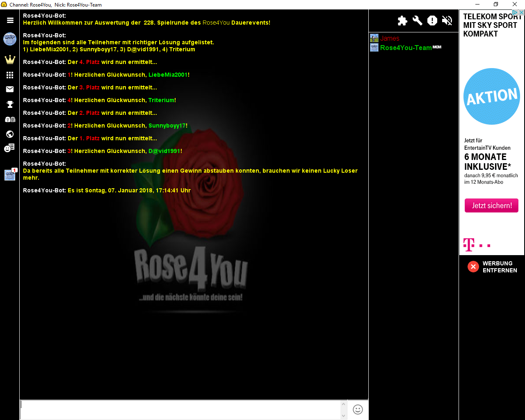The height and width of the screenshot is (420, 525).
Task: Toggle the muted speaker sound icon
Action: pyautogui.click(x=447, y=21)
